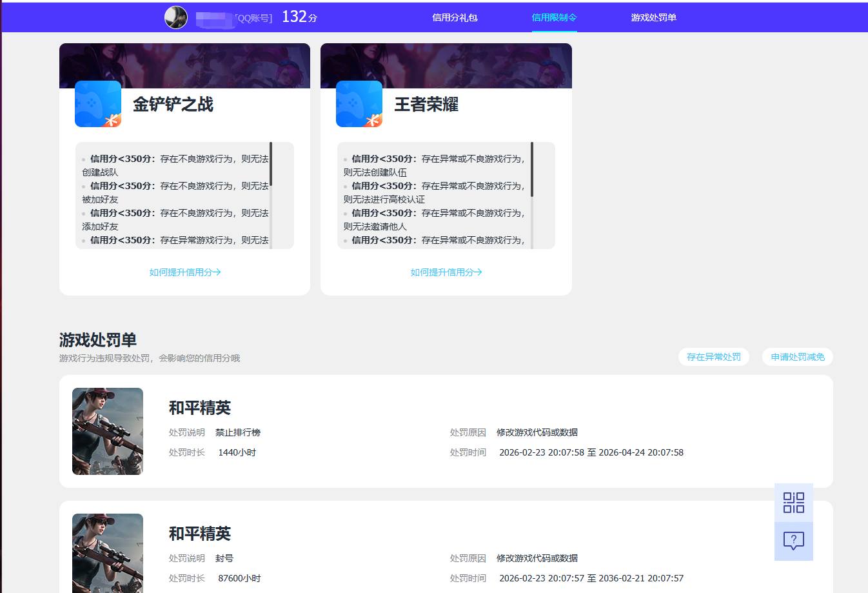Click the 金铲铲之战 game icon

98,104
